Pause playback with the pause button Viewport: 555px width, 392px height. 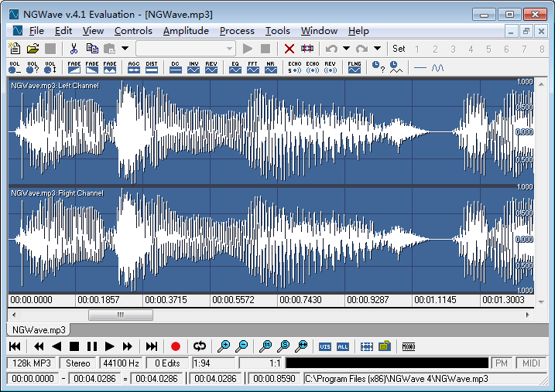pyautogui.click(x=91, y=346)
